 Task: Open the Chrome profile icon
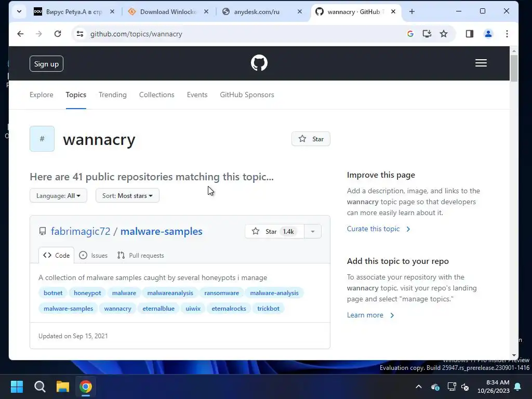coord(488,34)
